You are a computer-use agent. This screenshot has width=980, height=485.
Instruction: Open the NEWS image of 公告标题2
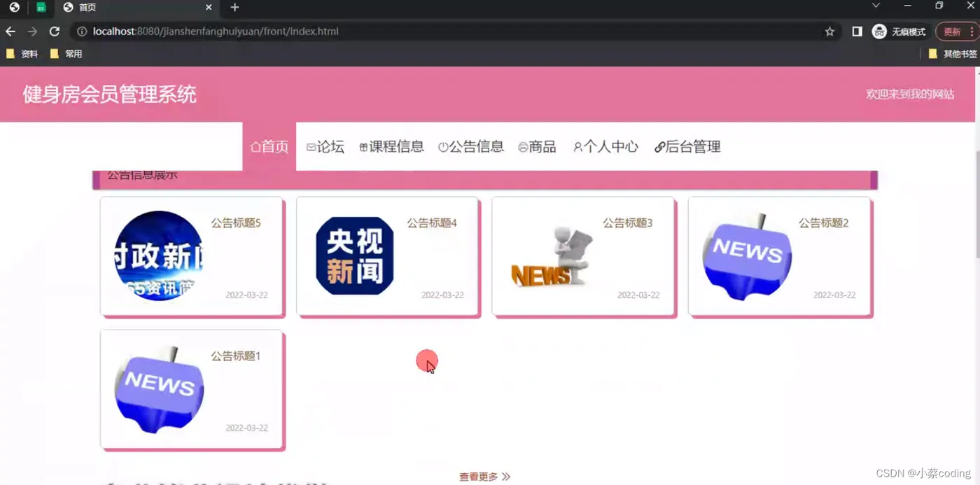point(747,257)
